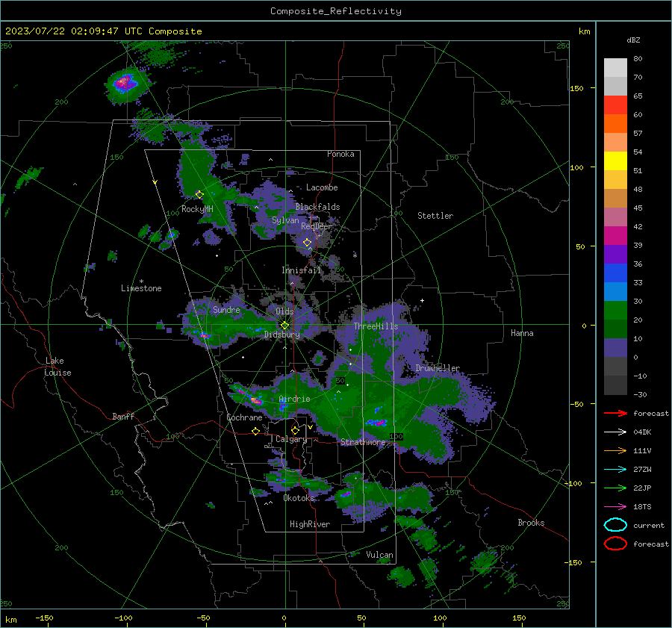Pick the yellow 51–54 dBZ swatch
Screen dimensions: 672x628
click(x=615, y=161)
